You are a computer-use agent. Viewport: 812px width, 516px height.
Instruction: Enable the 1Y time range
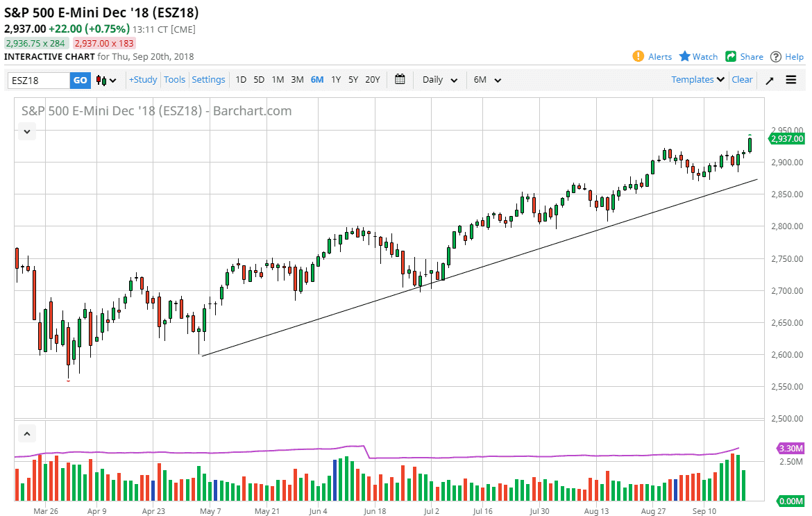pyautogui.click(x=335, y=79)
